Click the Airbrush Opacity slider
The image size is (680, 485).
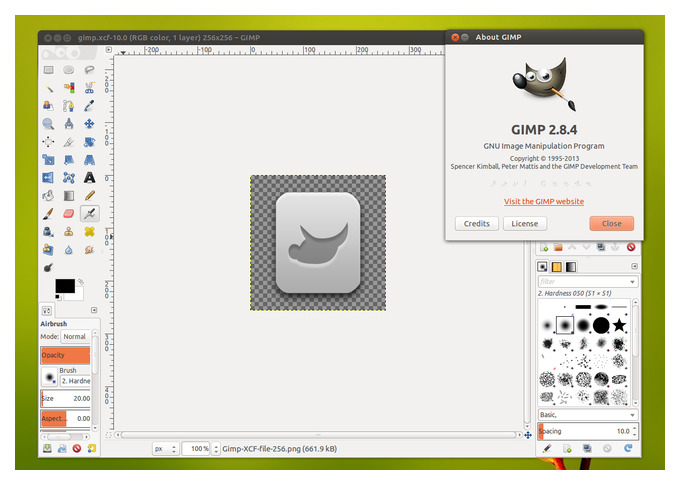[x=65, y=355]
